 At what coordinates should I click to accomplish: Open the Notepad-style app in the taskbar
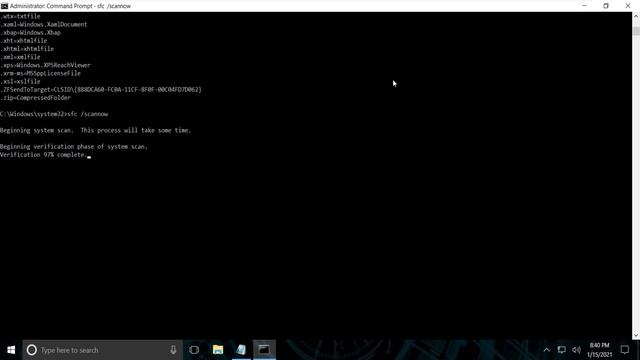241,350
